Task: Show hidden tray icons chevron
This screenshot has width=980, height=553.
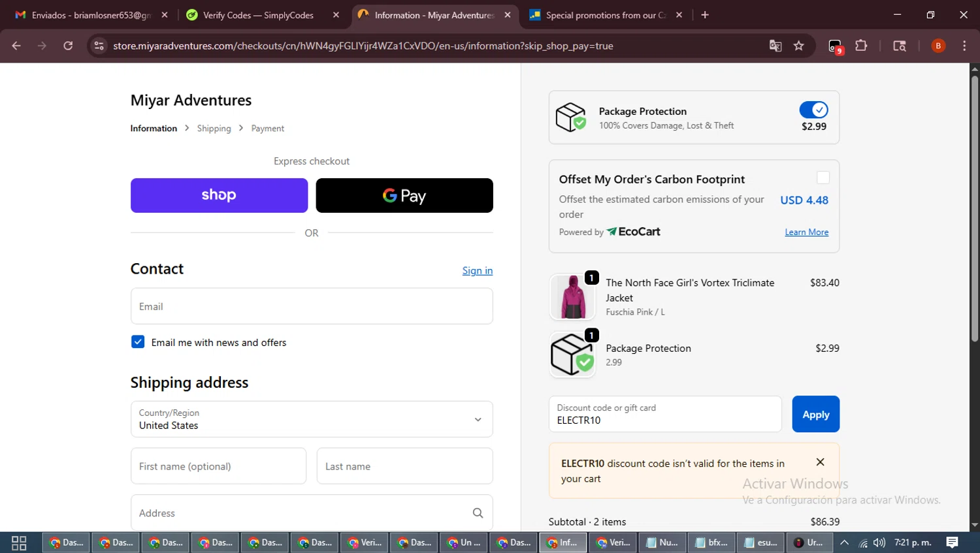Action: (x=844, y=543)
